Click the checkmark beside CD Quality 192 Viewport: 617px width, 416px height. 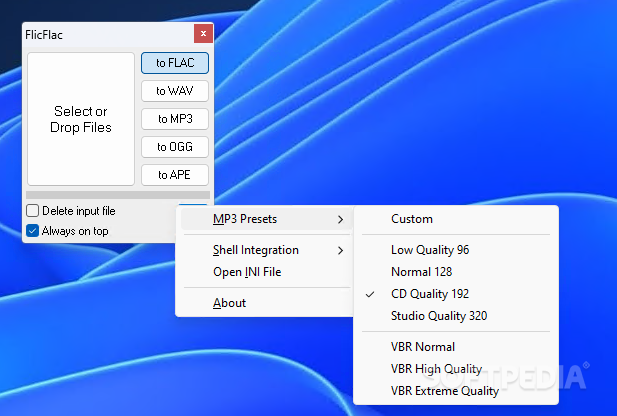(x=370, y=294)
